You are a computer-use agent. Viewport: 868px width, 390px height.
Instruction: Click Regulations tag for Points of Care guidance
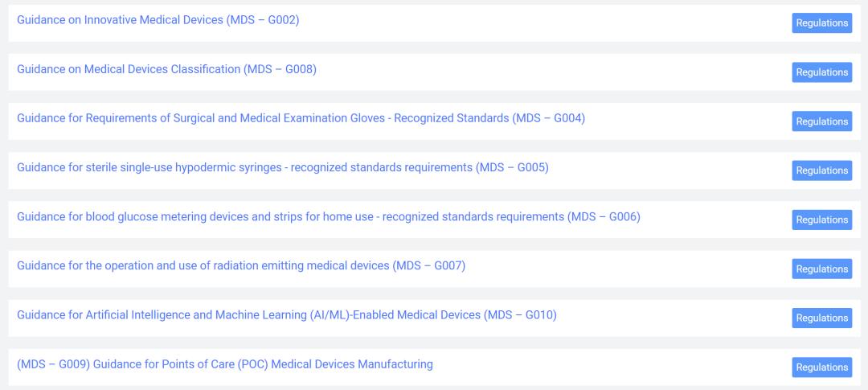(821, 367)
